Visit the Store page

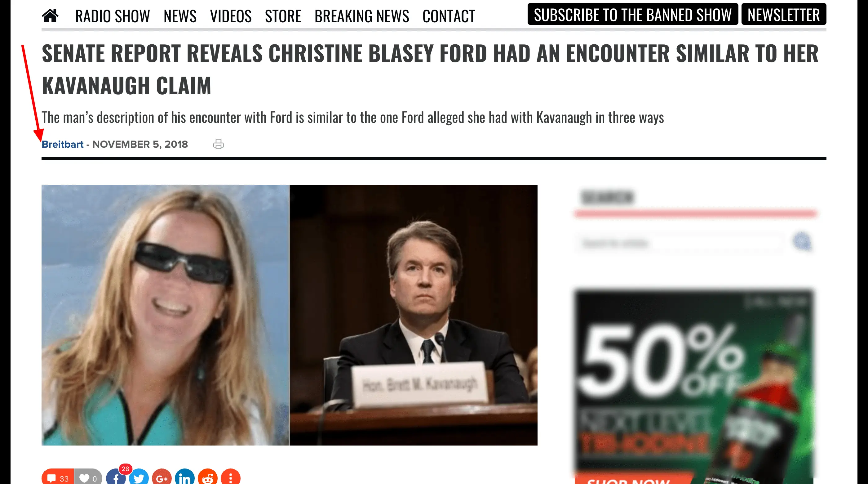click(283, 16)
